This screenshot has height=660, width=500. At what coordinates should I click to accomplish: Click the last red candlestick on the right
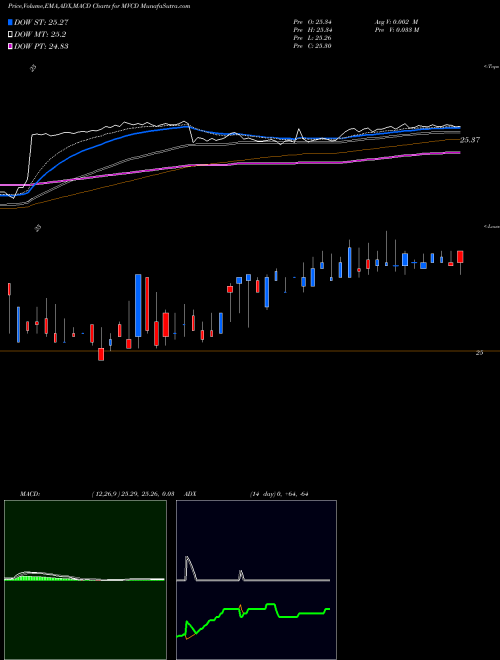(x=460, y=257)
